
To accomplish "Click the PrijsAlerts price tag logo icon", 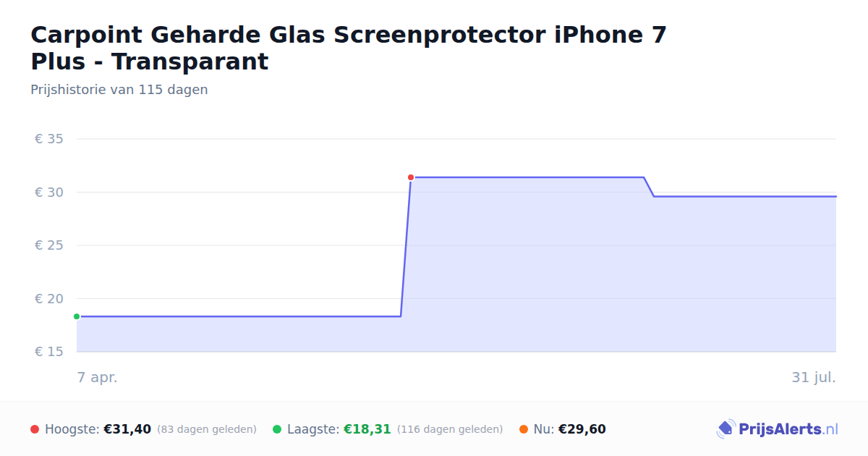I will (726, 429).
